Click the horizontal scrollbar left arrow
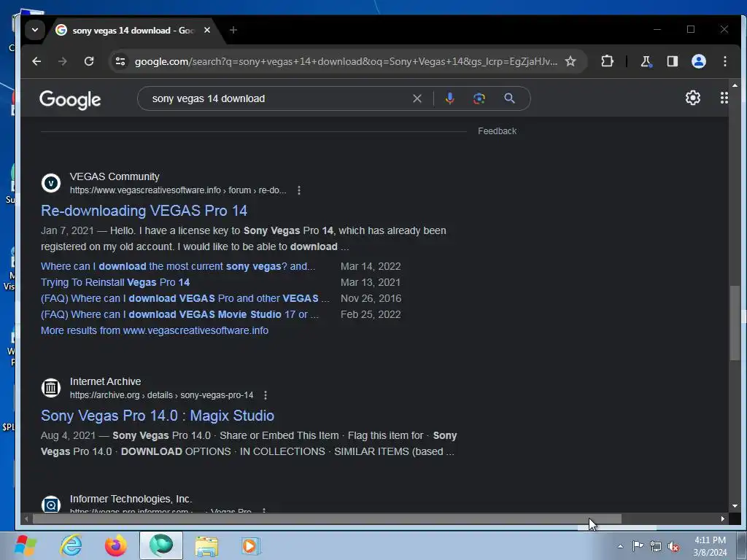 26,519
